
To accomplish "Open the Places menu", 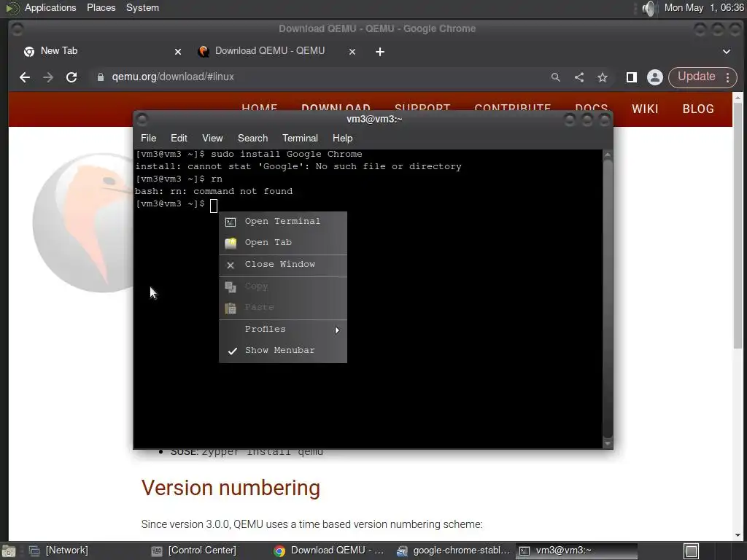I will click(101, 7).
